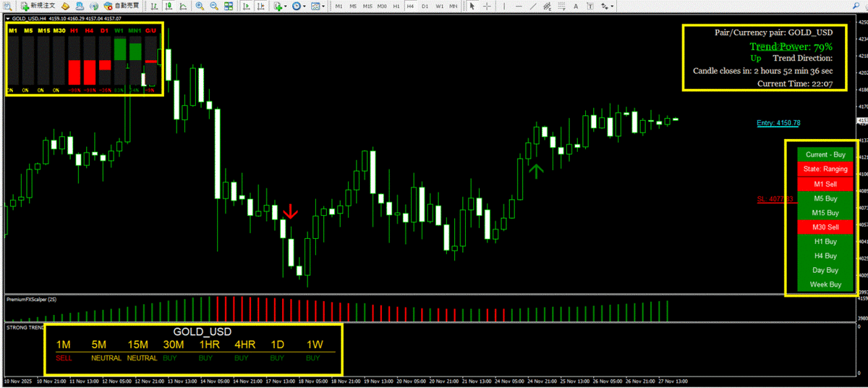Viewport: 868px width, 388px height.
Task: Click the 'H4 Buy' signal cell
Action: click(825, 256)
